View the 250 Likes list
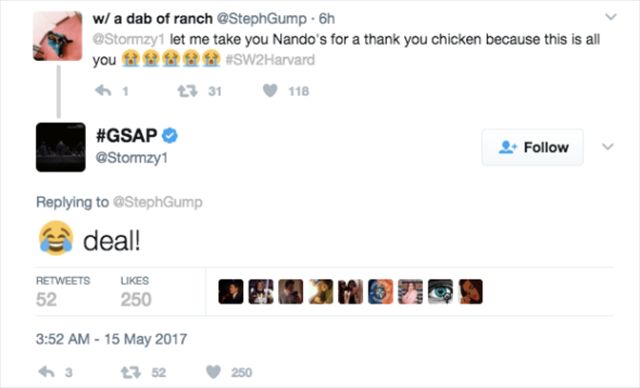This screenshot has height=388, width=640. click(136, 292)
